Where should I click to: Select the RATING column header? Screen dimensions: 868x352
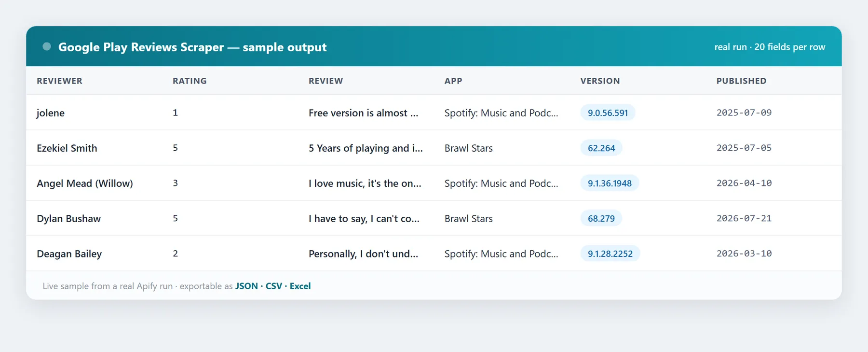190,81
